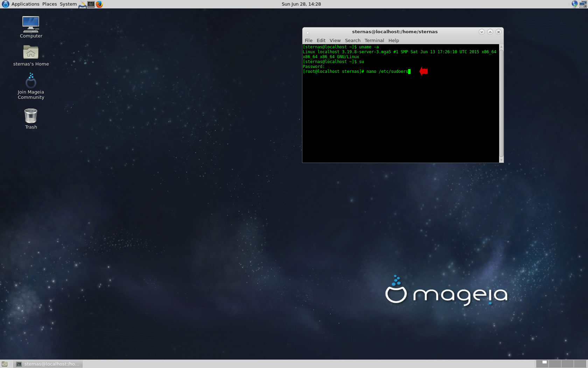This screenshot has height=368, width=588.
Task: Open the terminal File menu
Action: [308, 41]
